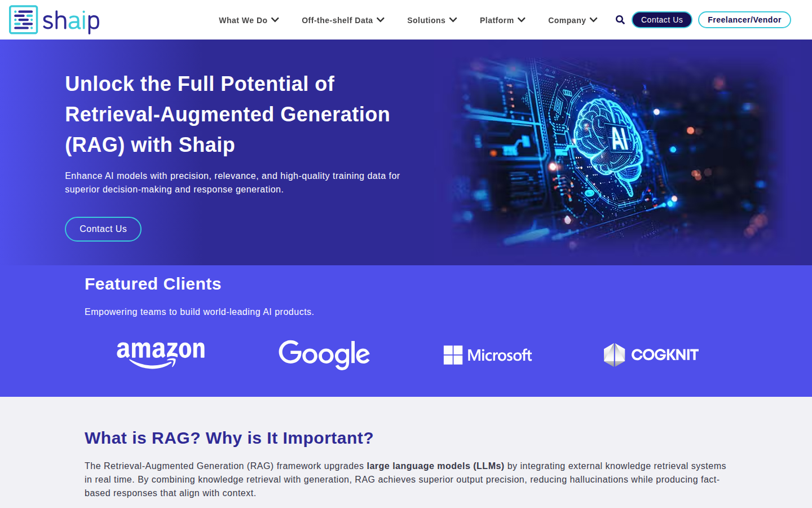
Task: Select Solutions in the navigation bar
Action: point(426,20)
